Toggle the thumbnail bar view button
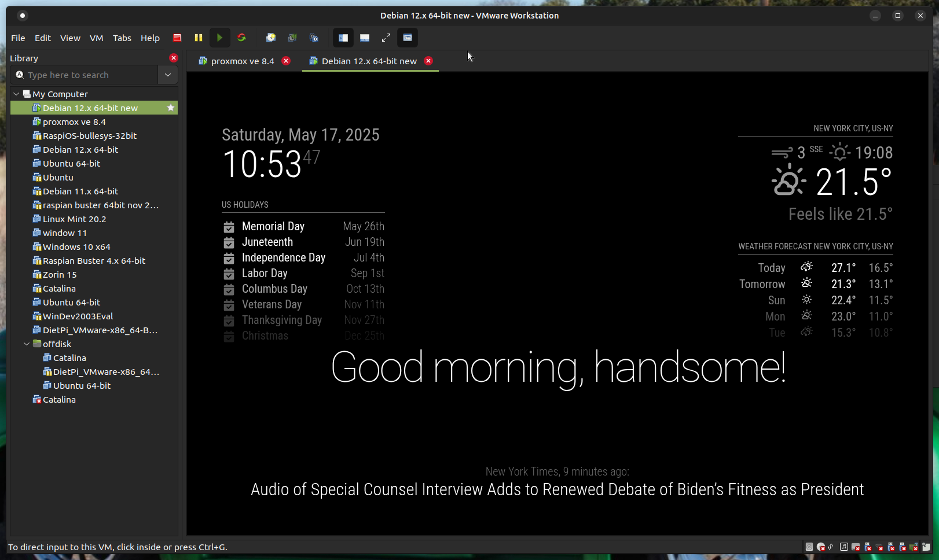 coord(365,38)
